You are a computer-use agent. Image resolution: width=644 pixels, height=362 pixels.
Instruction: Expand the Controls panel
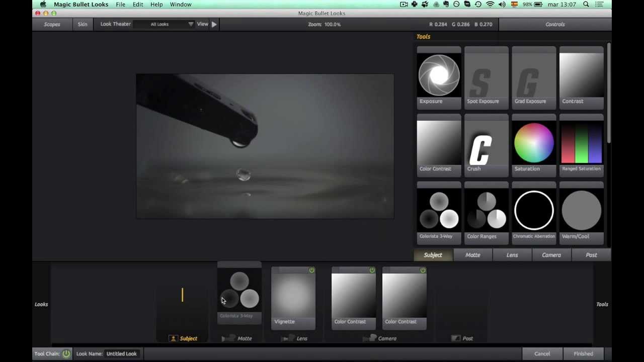point(555,24)
